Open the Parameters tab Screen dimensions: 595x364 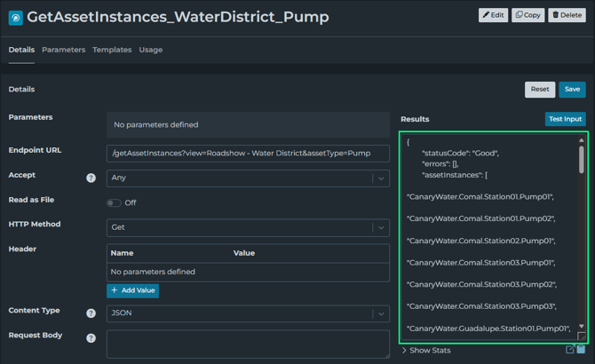[x=63, y=50]
